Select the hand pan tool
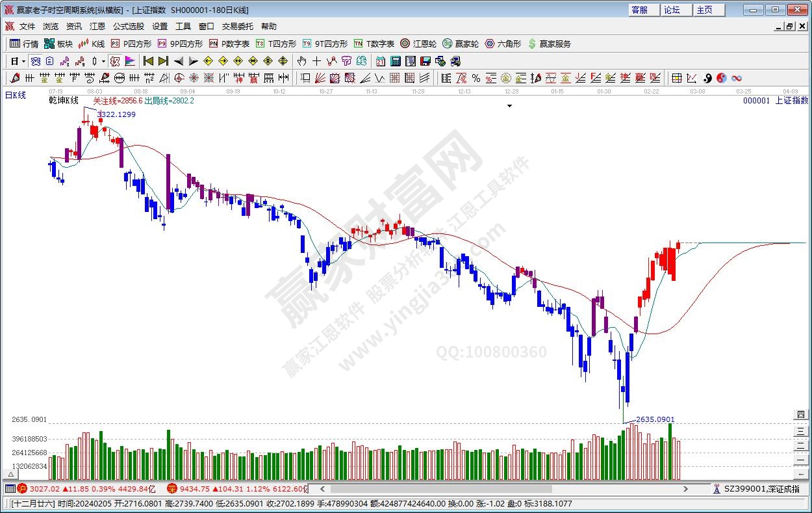Screen dimensions: 812x513 point(301,61)
